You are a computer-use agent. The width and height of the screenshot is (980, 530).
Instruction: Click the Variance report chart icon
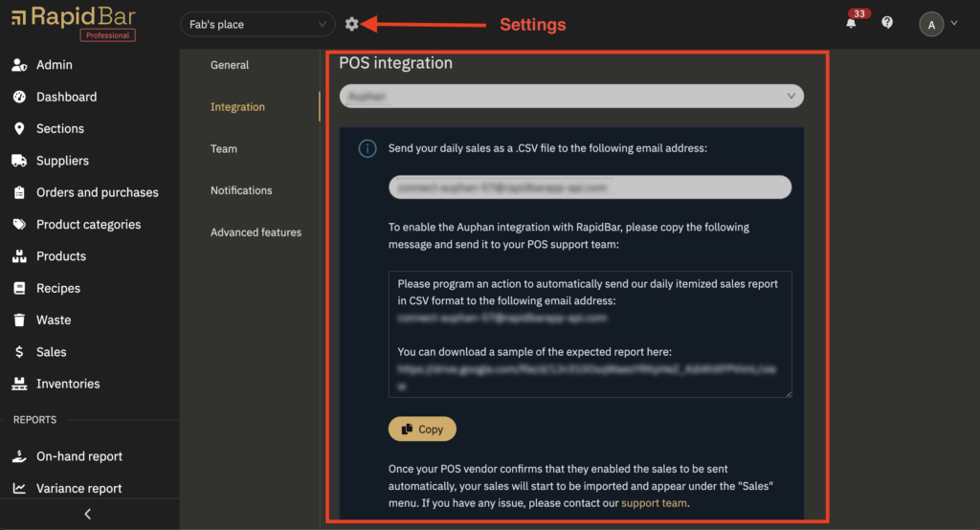click(19, 488)
